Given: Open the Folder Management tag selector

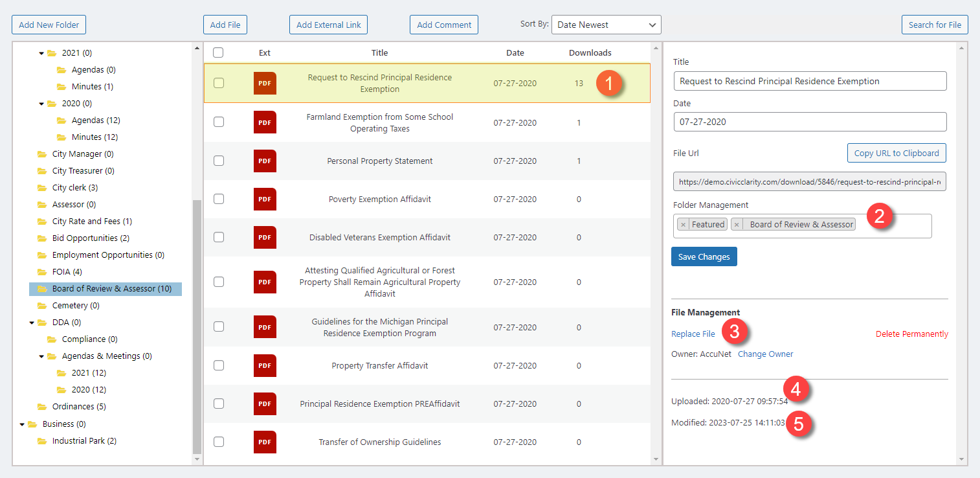Looking at the screenshot, I should 802,226.
